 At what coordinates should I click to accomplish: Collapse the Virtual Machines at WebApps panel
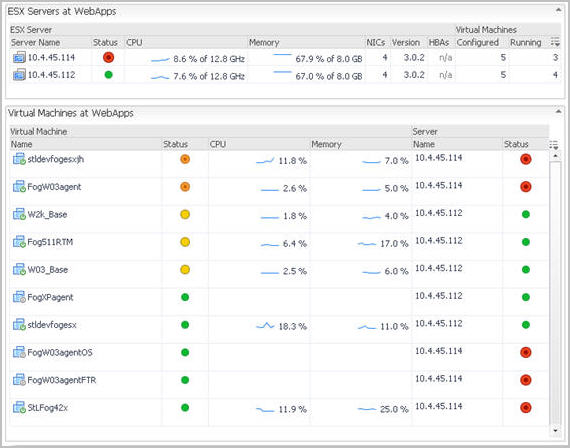[558, 111]
